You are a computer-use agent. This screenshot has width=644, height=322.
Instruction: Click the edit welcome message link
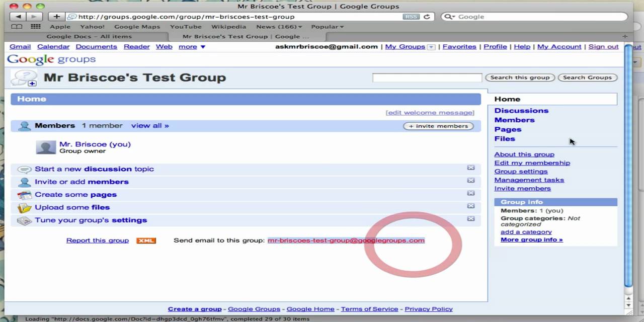(430, 113)
